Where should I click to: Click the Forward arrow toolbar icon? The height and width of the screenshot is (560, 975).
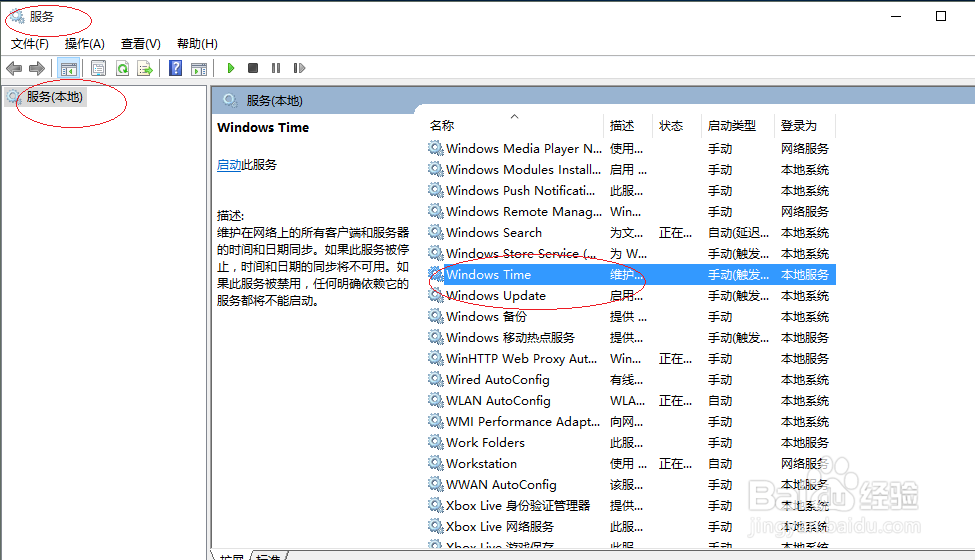pyautogui.click(x=37, y=68)
